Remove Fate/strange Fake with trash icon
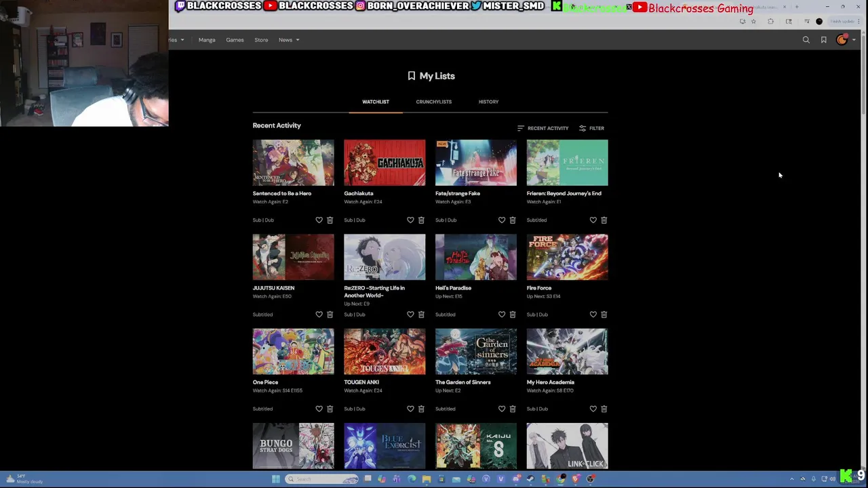Screen dimensions: 868x488 [x=513, y=220]
